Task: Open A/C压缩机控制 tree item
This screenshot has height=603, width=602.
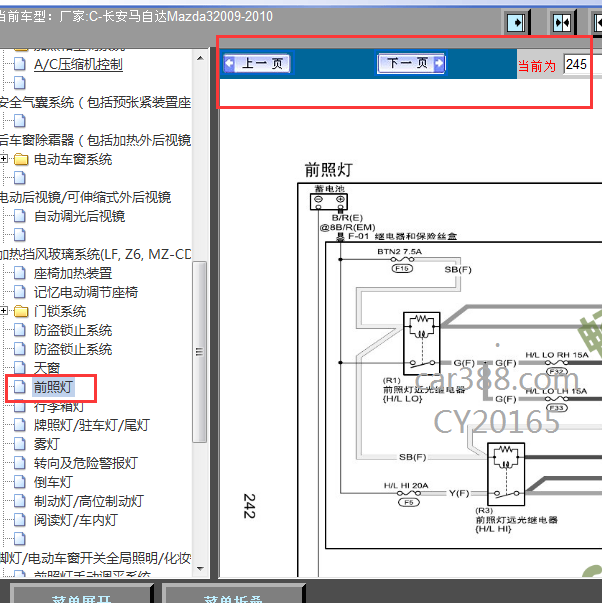Action: (x=78, y=64)
